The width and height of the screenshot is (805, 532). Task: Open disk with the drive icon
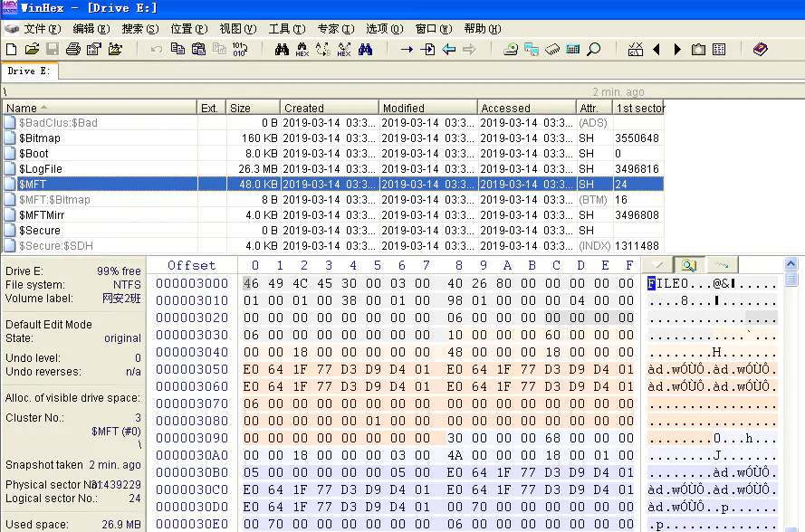point(511,49)
